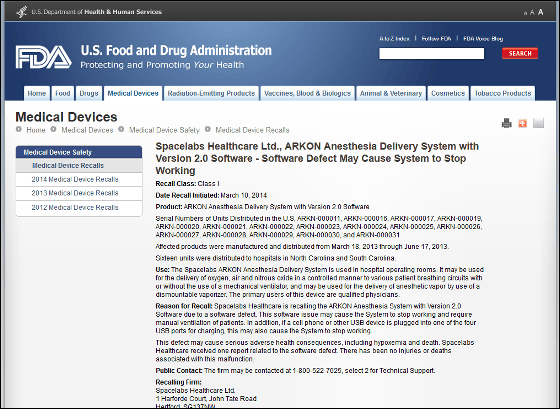560x409 pixels.
Task: Email this page using the envelope icon
Action: (x=538, y=123)
